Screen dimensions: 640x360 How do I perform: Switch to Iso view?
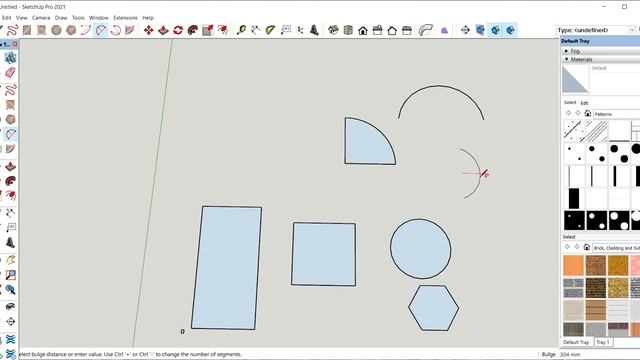click(333, 30)
